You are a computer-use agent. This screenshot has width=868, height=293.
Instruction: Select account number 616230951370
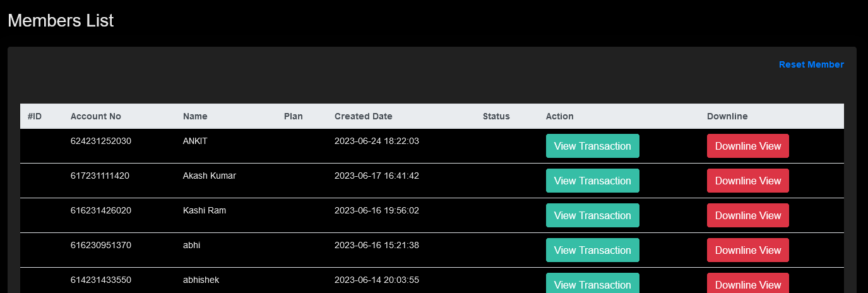coord(101,245)
